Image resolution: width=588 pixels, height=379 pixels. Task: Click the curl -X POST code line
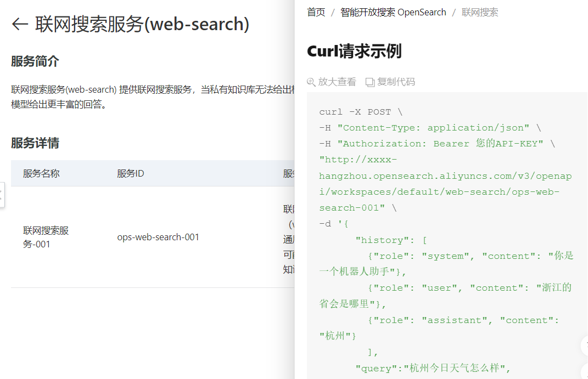pos(360,112)
